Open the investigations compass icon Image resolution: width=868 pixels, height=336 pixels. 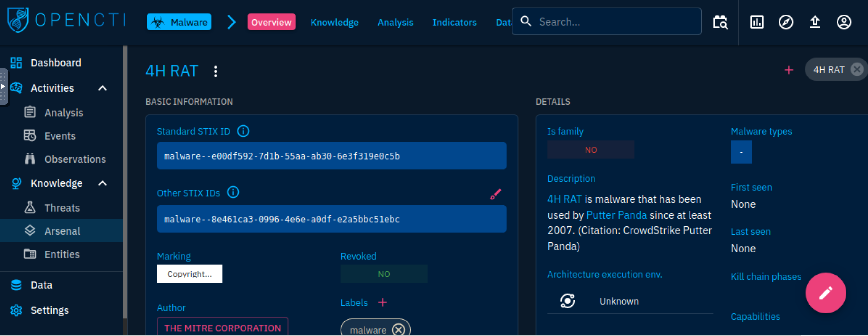[x=786, y=22]
